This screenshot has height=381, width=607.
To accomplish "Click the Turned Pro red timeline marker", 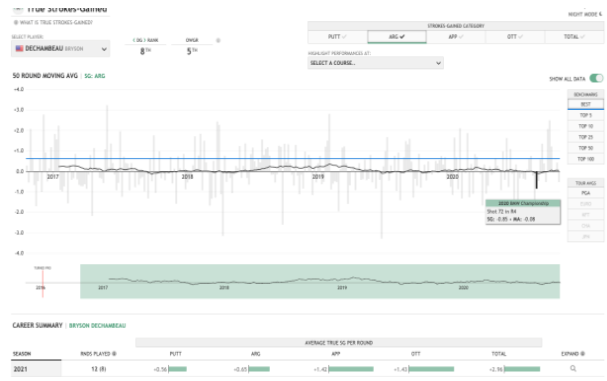I will (x=43, y=283).
